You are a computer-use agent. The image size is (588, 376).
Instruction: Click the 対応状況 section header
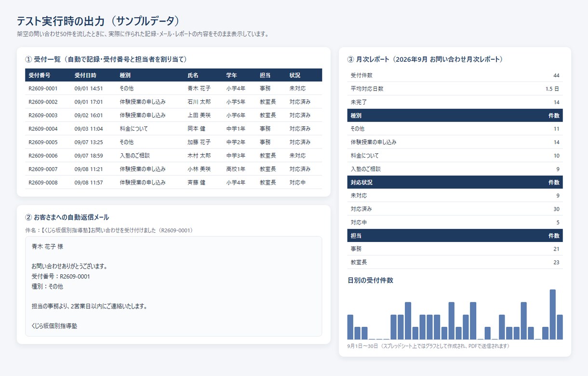pyautogui.click(x=455, y=182)
